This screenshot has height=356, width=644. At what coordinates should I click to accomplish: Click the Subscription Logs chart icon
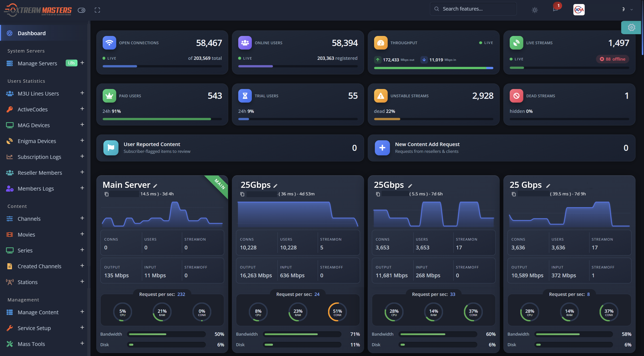[10, 157]
